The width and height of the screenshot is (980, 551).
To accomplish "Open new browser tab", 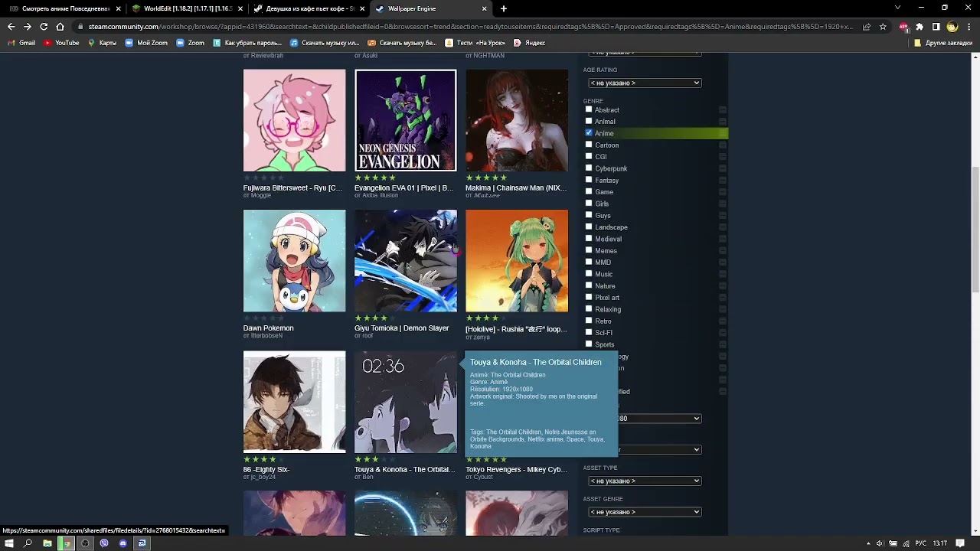I will point(503,8).
